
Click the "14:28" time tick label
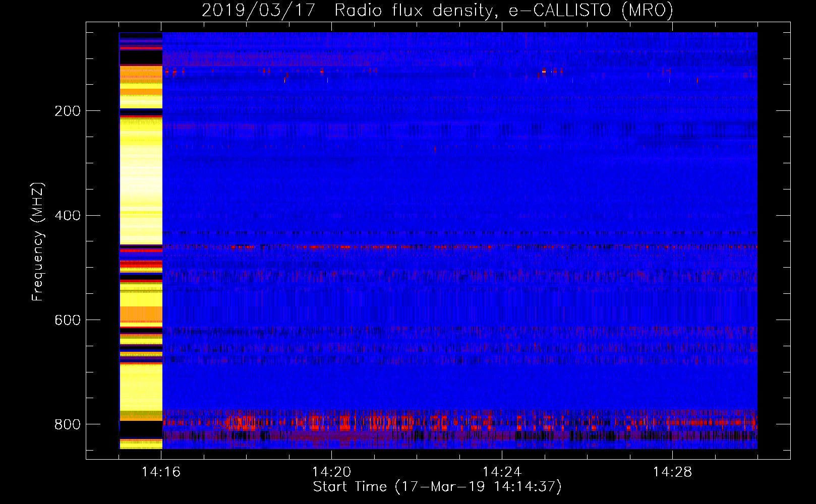(672, 472)
